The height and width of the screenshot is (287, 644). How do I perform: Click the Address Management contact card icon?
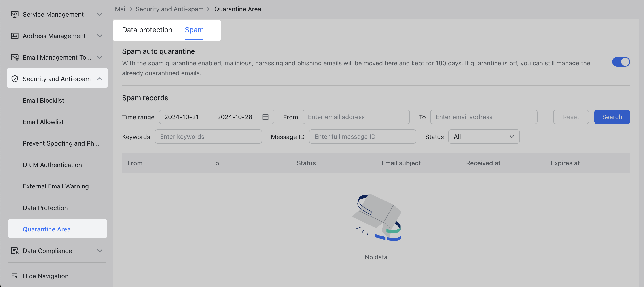(x=15, y=36)
